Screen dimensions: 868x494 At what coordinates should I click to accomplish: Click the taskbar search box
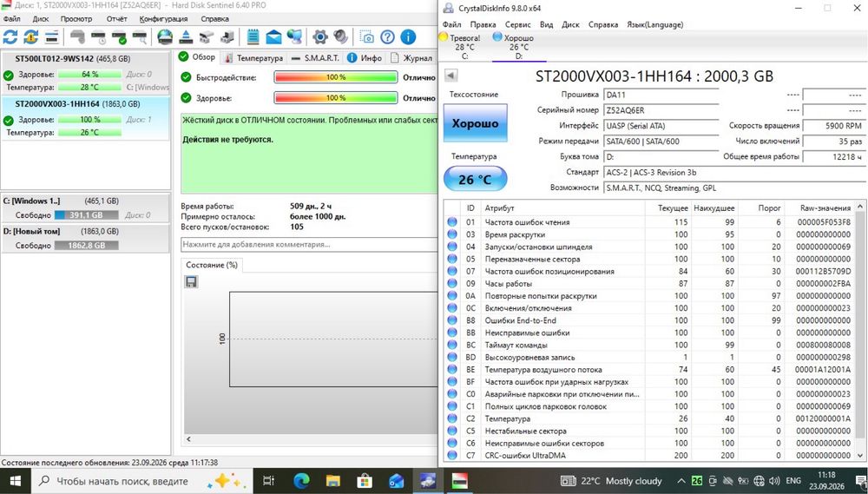pyautogui.click(x=141, y=481)
